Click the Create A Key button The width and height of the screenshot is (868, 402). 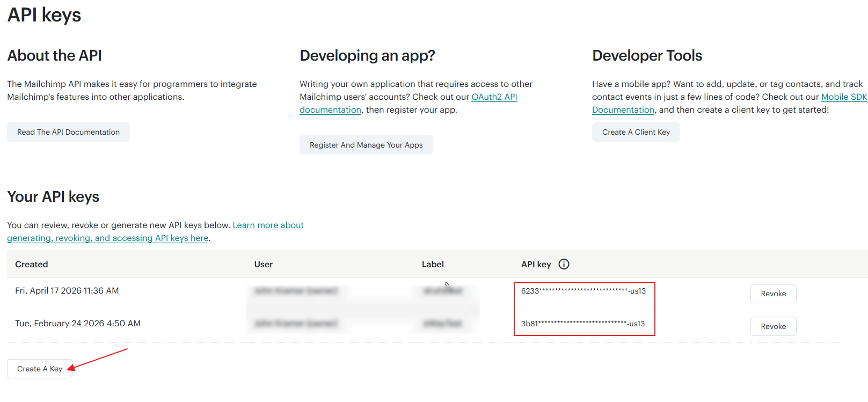[40, 369]
